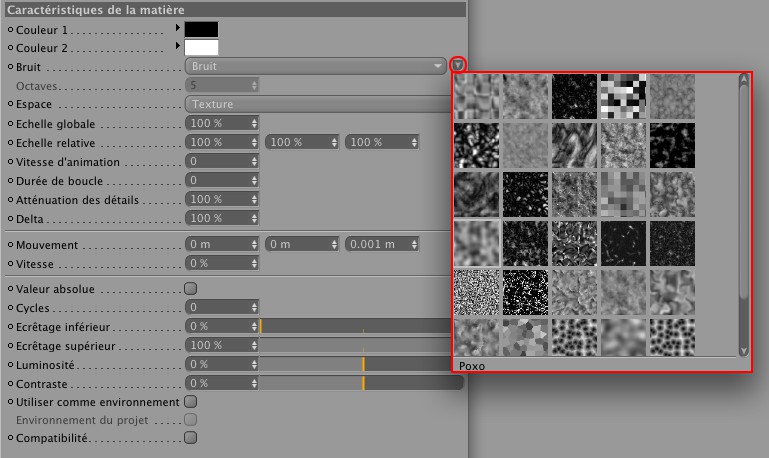Click the keyframe dot beside Couleur 1
The height and width of the screenshot is (458, 769).
point(10,30)
